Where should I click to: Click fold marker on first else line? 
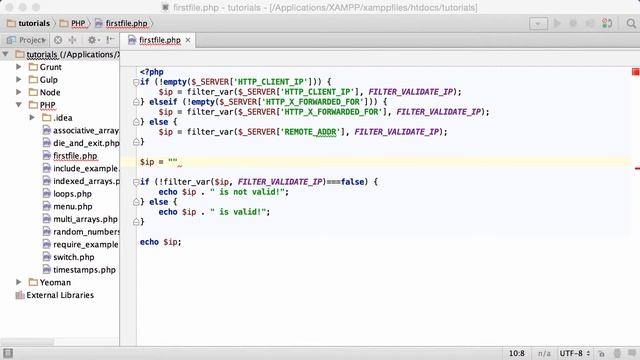point(136,122)
